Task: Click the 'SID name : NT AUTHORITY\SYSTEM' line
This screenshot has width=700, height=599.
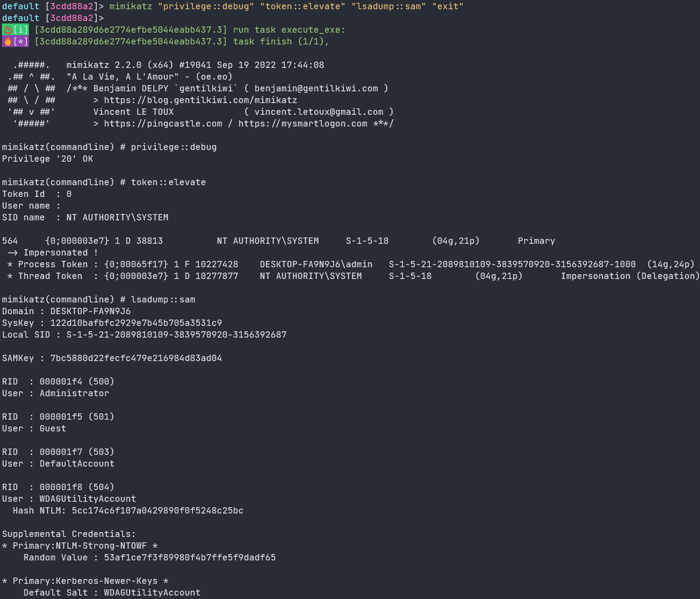Action: tap(85, 217)
